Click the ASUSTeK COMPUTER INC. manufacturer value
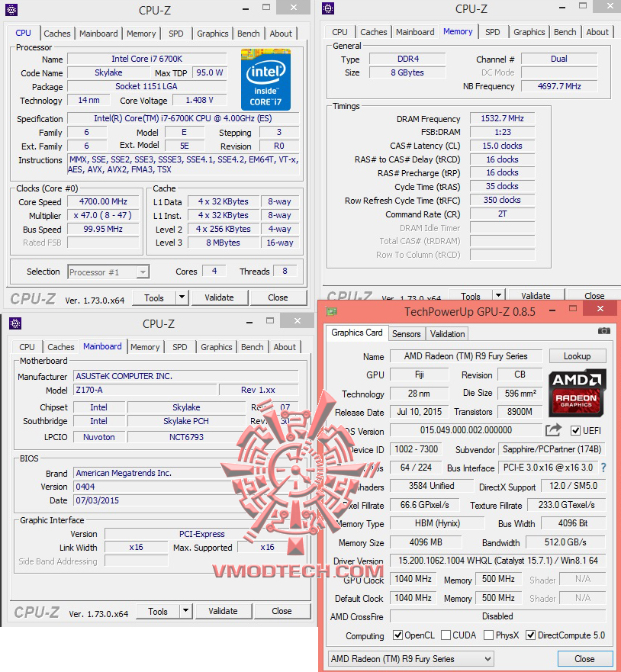 coord(186,376)
